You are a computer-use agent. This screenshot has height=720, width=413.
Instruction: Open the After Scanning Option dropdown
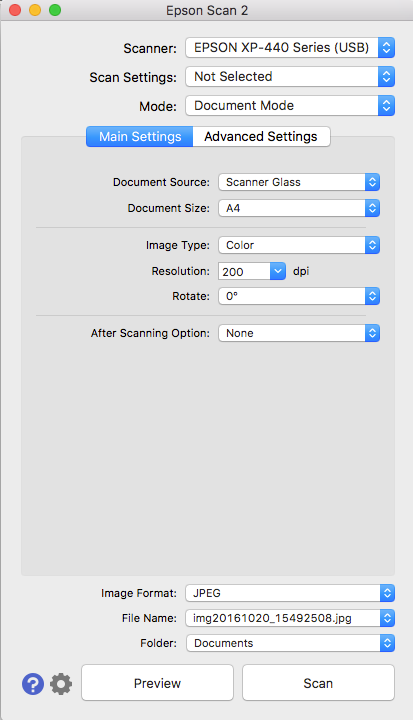pyautogui.click(x=299, y=333)
